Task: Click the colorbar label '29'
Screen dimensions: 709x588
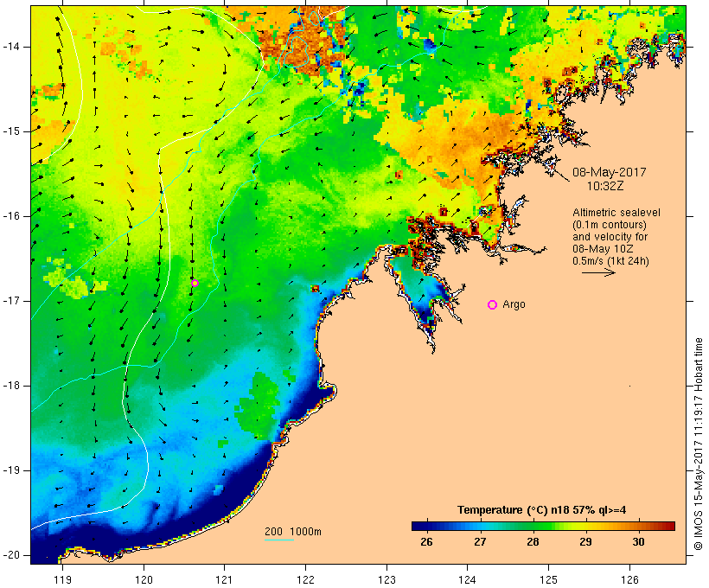Action: 585,542
